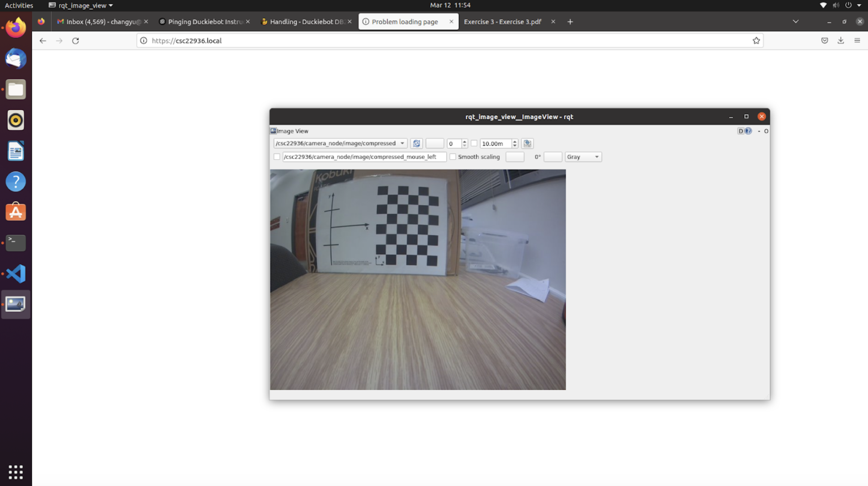The height and width of the screenshot is (486, 868).
Task: Refresh the image topics list
Action: pyautogui.click(x=416, y=144)
